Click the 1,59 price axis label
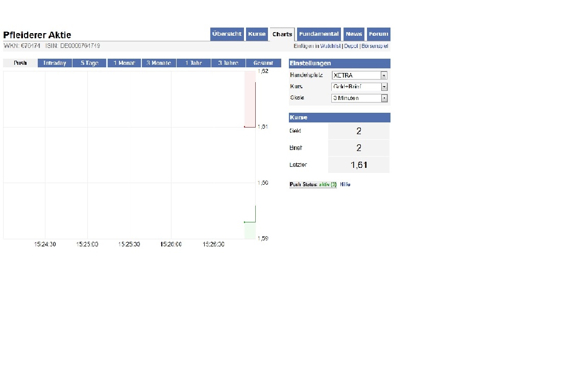 coord(263,238)
